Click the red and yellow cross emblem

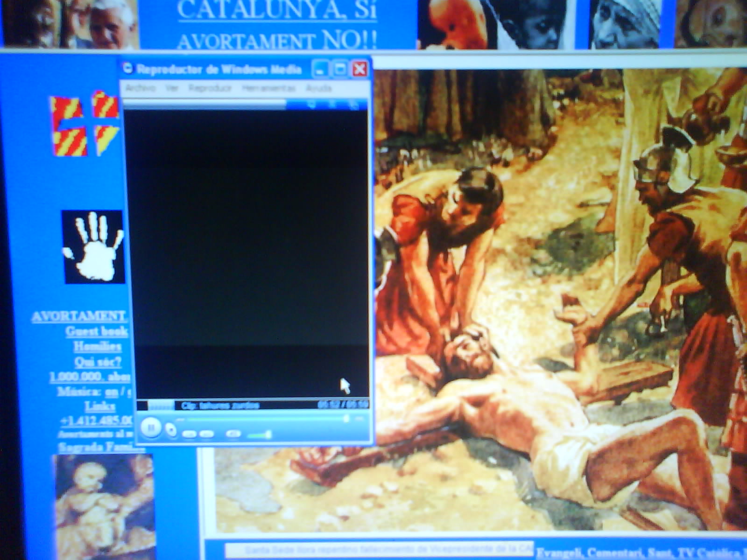(85, 124)
